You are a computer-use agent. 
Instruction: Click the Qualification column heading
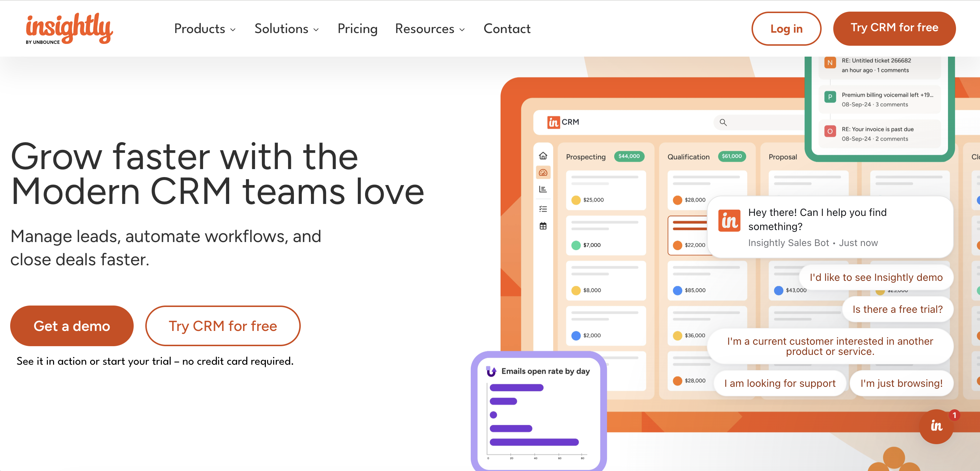(688, 157)
